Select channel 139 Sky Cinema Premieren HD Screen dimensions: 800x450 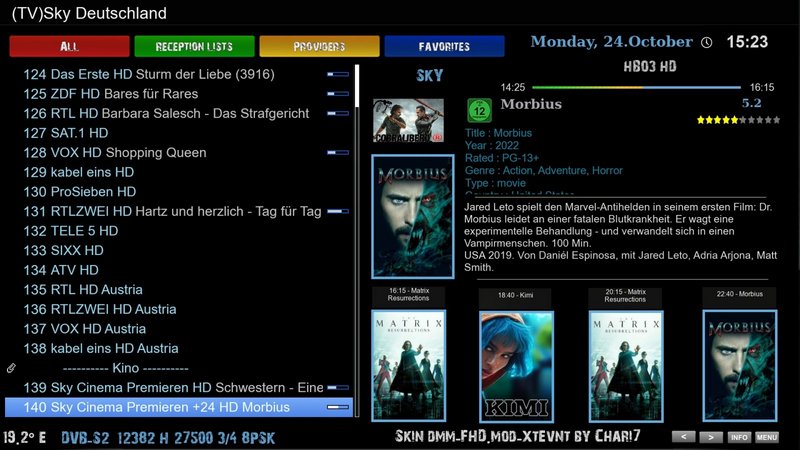179,388
